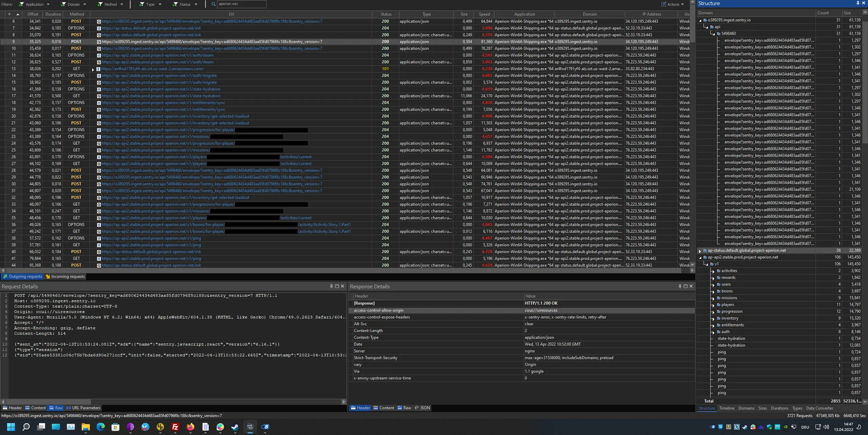
Task: Open the auth/steam POST request URL
Action: pyautogui.click(x=158, y=62)
